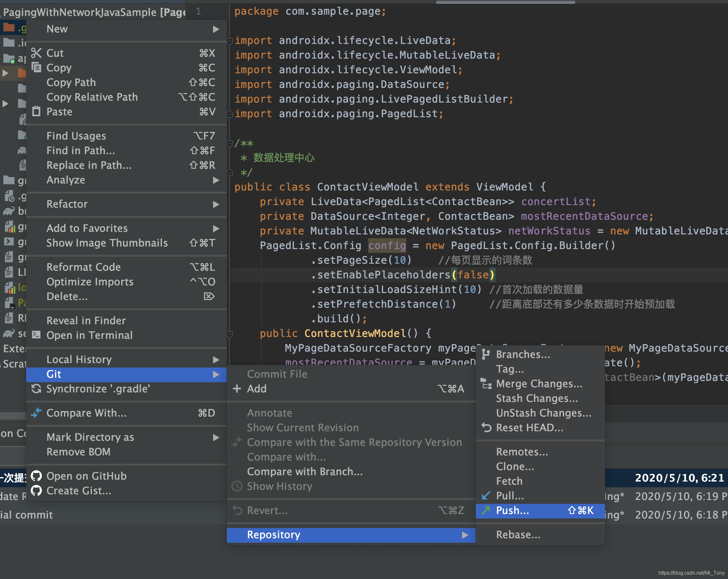Image resolution: width=728 pixels, height=579 pixels.
Task: Expand the Refactor submenu arrow
Action: [x=216, y=204]
